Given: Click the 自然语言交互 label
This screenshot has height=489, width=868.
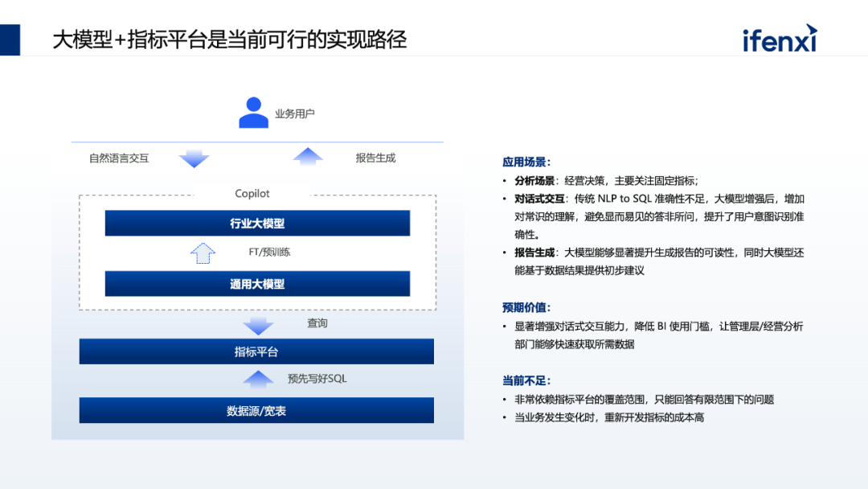Looking at the screenshot, I should [x=119, y=158].
